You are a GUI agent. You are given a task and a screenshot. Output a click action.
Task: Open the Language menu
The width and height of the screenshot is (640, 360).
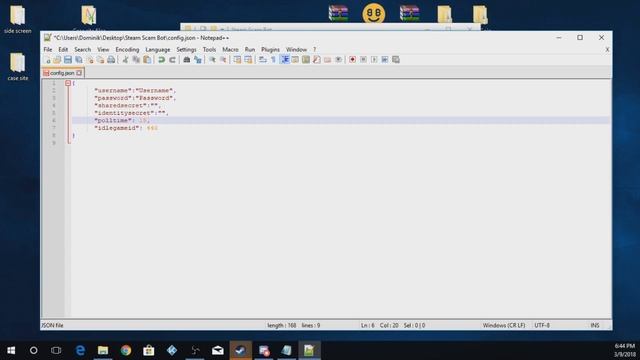pos(158,49)
